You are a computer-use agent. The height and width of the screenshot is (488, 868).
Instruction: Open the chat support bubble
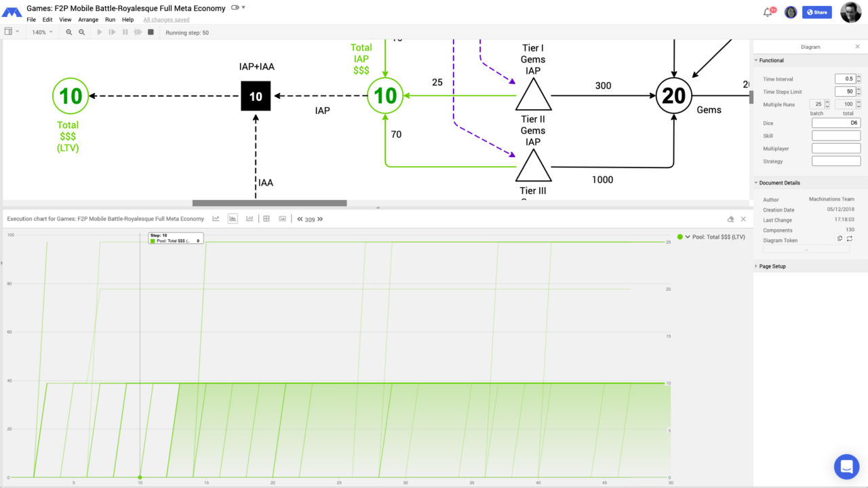(846, 466)
